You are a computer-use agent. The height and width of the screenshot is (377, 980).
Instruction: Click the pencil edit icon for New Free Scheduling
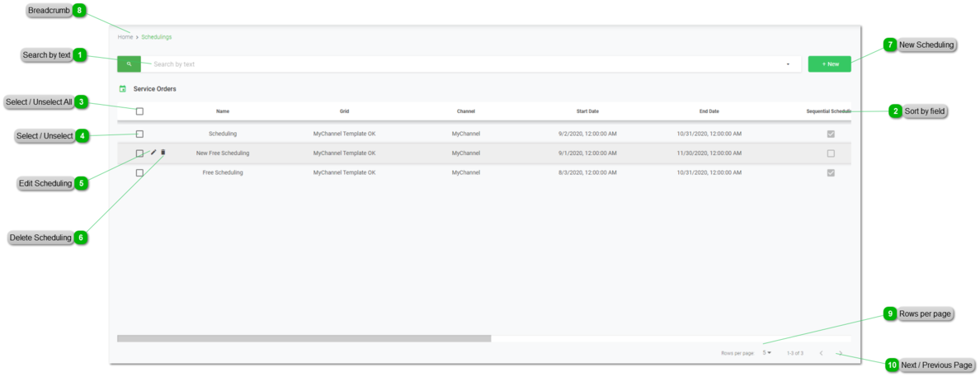point(153,153)
